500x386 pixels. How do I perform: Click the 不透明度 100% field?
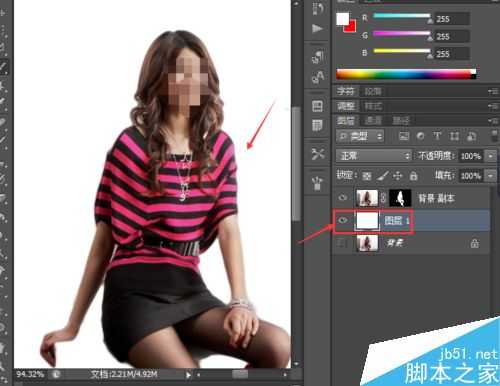tap(471, 156)
